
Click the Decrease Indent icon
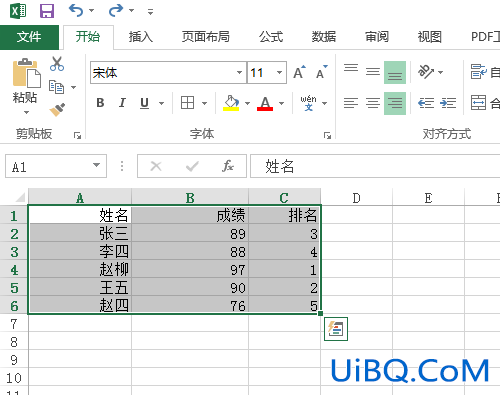point(426,103)
